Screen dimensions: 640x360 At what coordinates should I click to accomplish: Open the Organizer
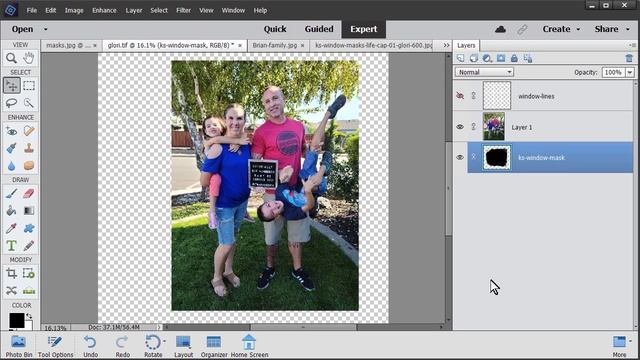[214, 346]
